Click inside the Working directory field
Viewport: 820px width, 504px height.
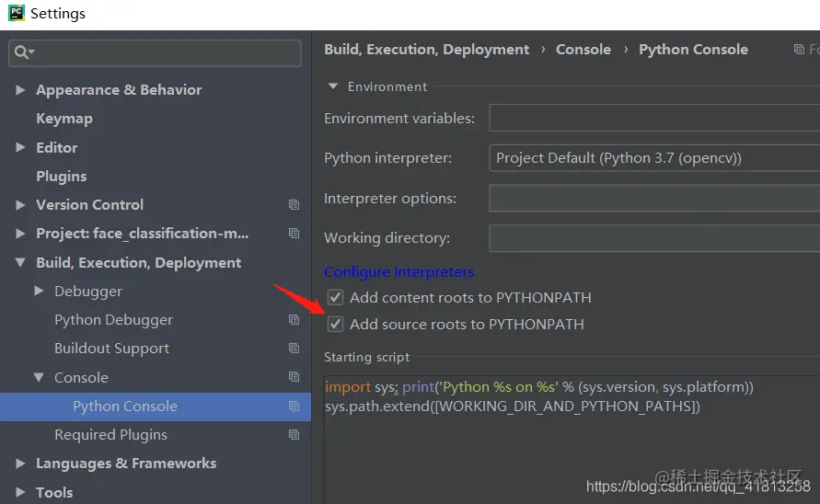coord(653,238)
